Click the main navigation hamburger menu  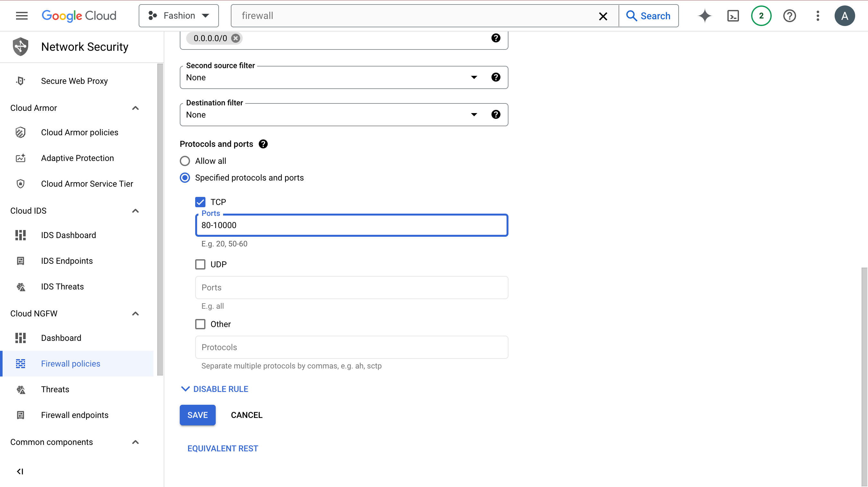[22, 16]
